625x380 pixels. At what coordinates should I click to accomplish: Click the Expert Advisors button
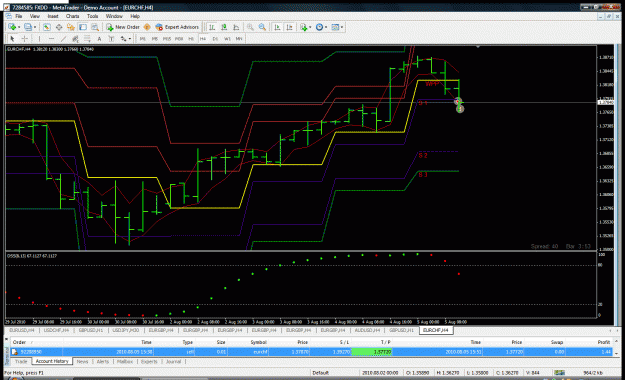click(x=177, y=27)
